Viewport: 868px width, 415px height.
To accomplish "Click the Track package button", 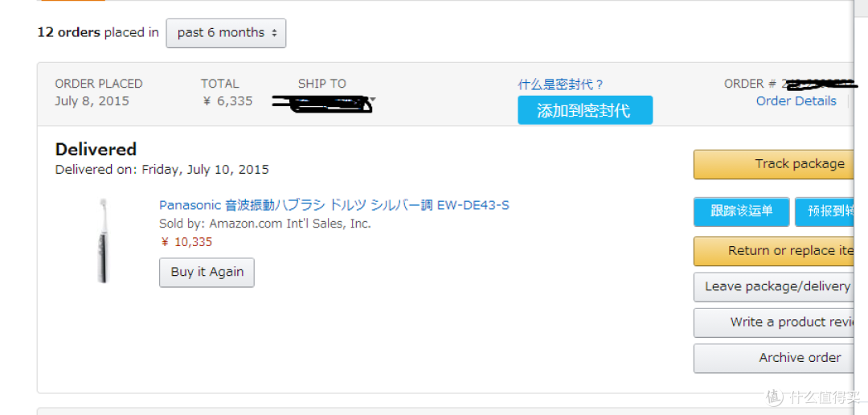I will [x=773, y=164].
